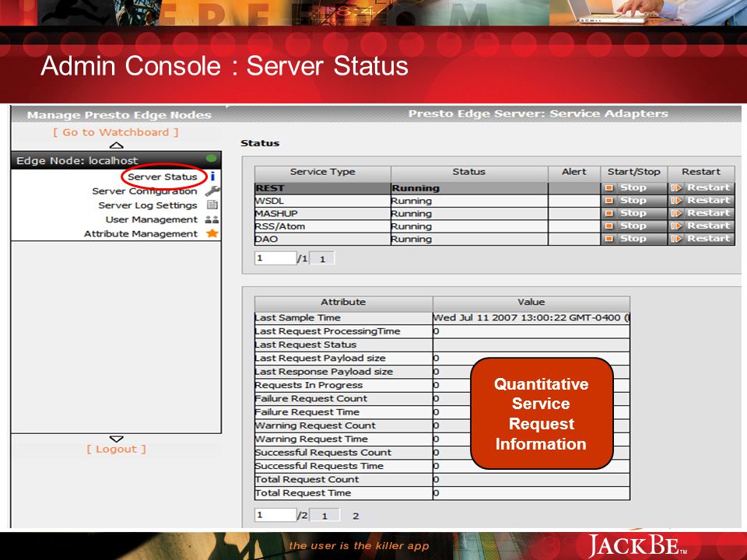Stop the WSDL service
Image resolution: width=747 pixels, height=560 pixels.
(x=633, y=201)
